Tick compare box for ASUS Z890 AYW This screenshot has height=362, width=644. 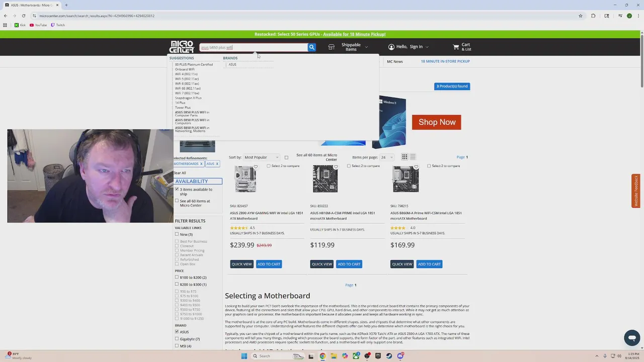pyautogui.click(x=269, y=166)
